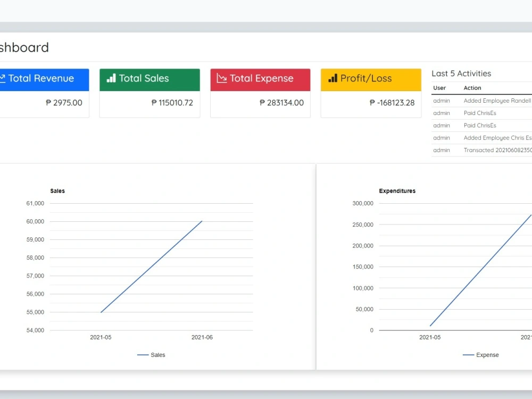Select the Transacted 202106082350 activity row

point(482,150)
